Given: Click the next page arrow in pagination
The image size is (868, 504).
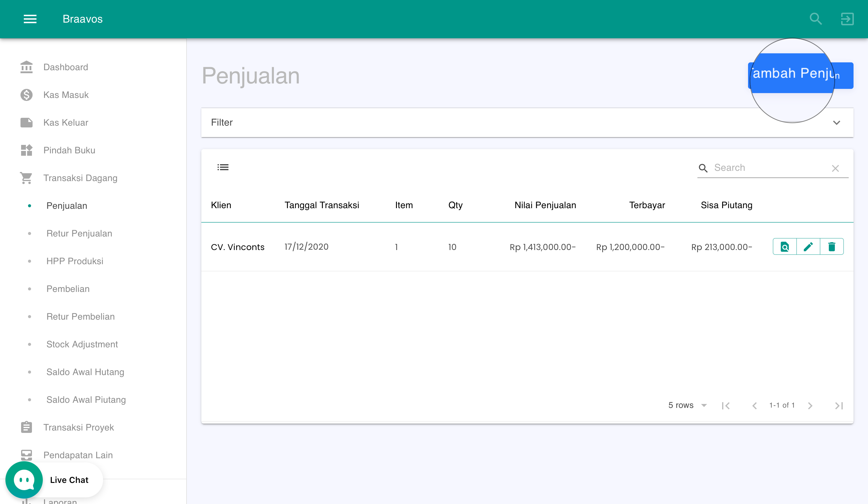Looking at the screenshot, I should tap(810, 405).
